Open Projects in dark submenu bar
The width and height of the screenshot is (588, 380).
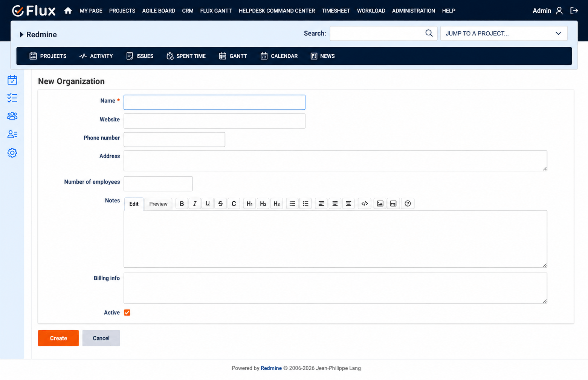48,56
